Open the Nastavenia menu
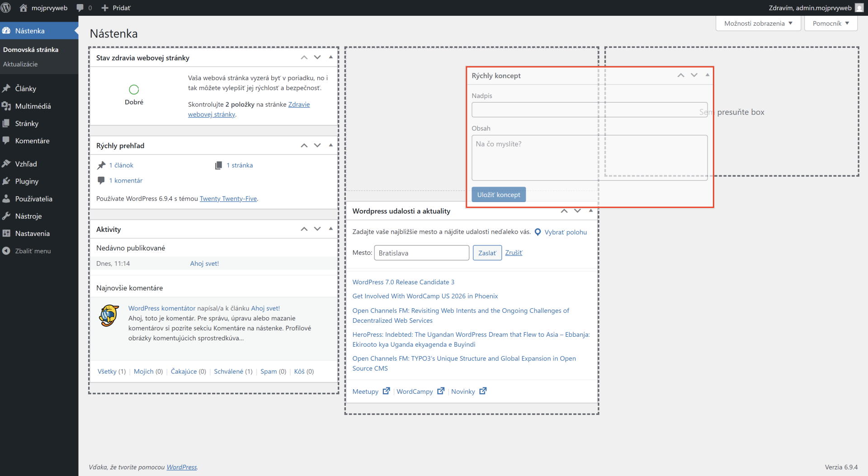The height and width of the screenshot is (476, 868). pos(39,234)
